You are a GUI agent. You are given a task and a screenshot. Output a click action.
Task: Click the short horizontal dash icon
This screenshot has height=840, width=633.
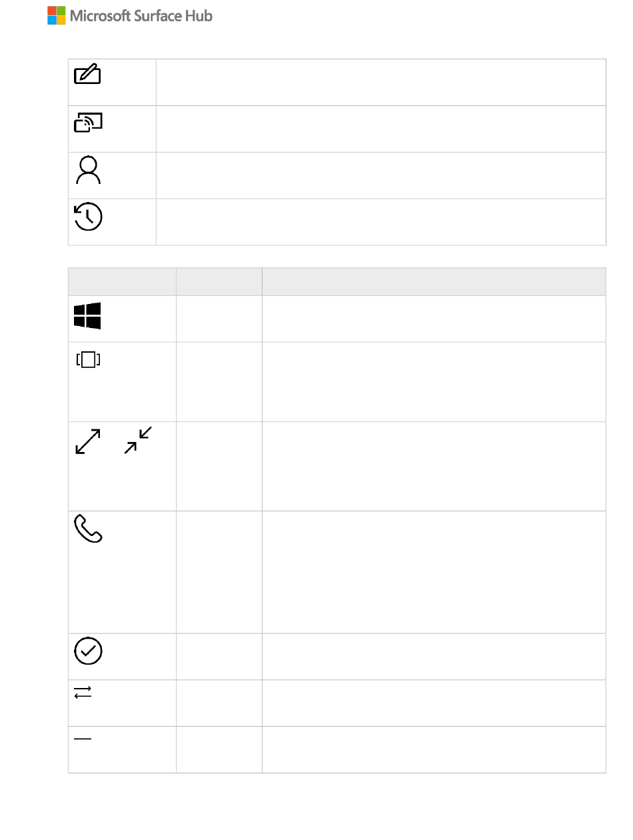coord(83,739)
